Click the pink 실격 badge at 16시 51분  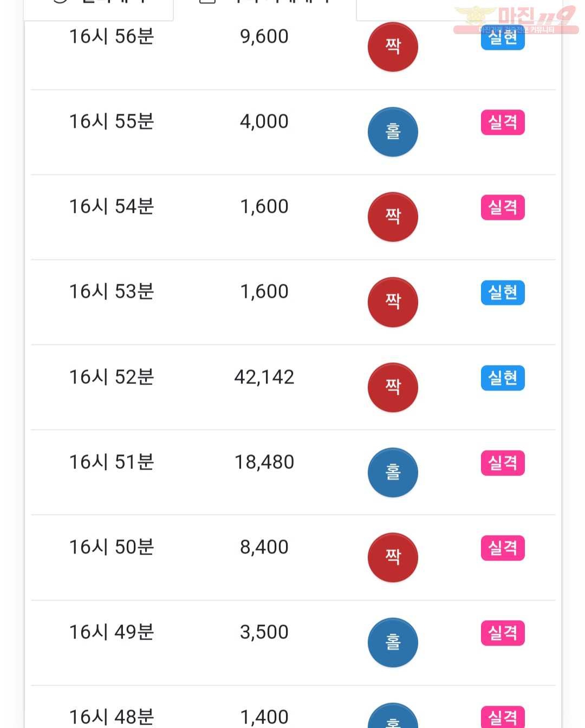(503, 463)
